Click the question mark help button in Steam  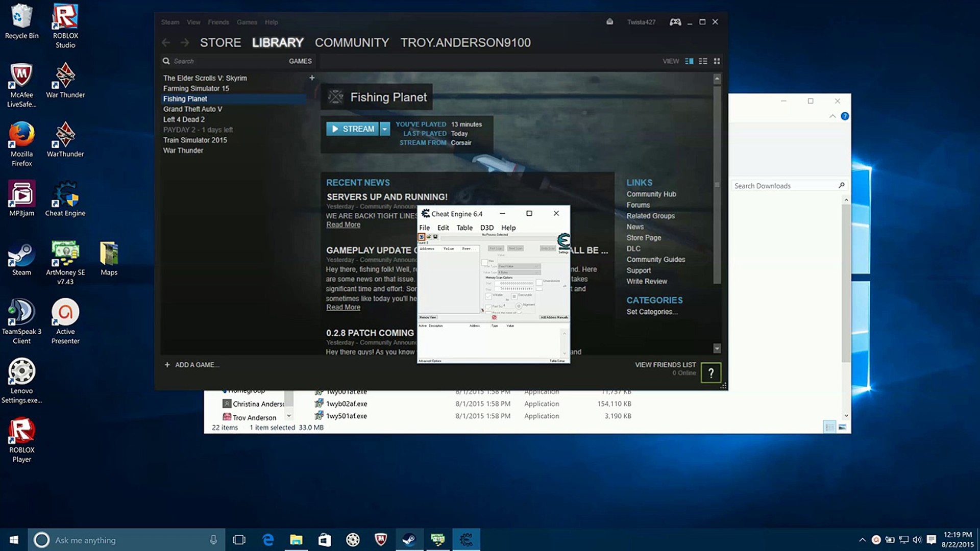coord(710,373)
